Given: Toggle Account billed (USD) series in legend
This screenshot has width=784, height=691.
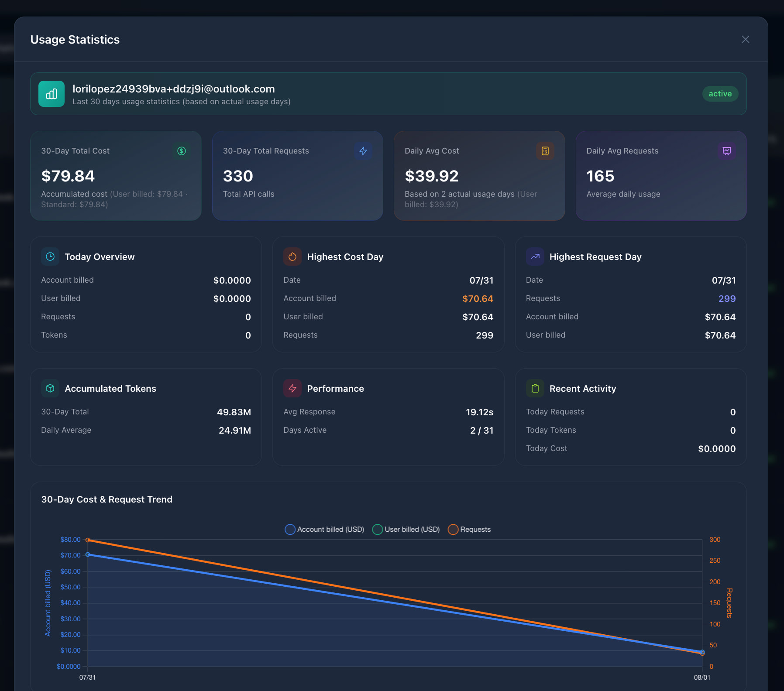Looking at the screenshot, I should 324,529.
